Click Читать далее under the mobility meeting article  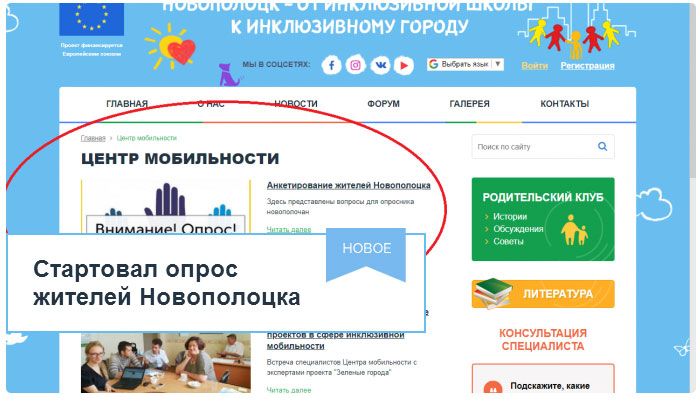click(289, 390)
